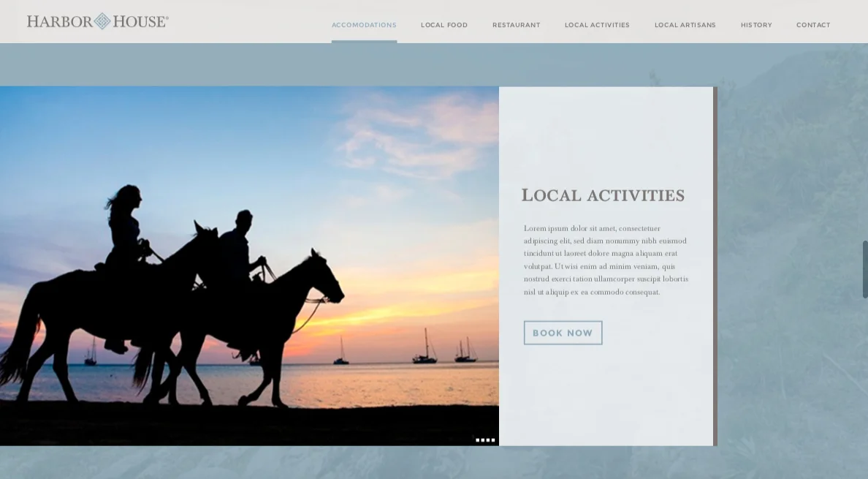Click the page vertical scrollbar thumb
Screen dimensions: 868x479
coord(865,270)
